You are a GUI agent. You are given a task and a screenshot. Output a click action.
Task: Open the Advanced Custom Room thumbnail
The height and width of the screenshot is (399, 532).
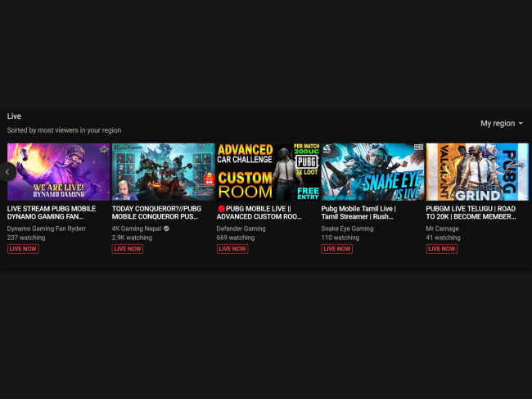pos(268,172)
